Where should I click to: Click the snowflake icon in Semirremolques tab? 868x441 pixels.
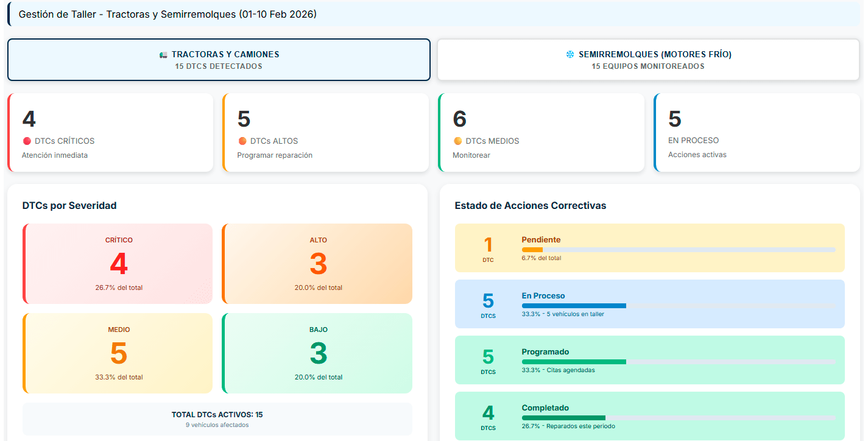click(x=570, y=55)
